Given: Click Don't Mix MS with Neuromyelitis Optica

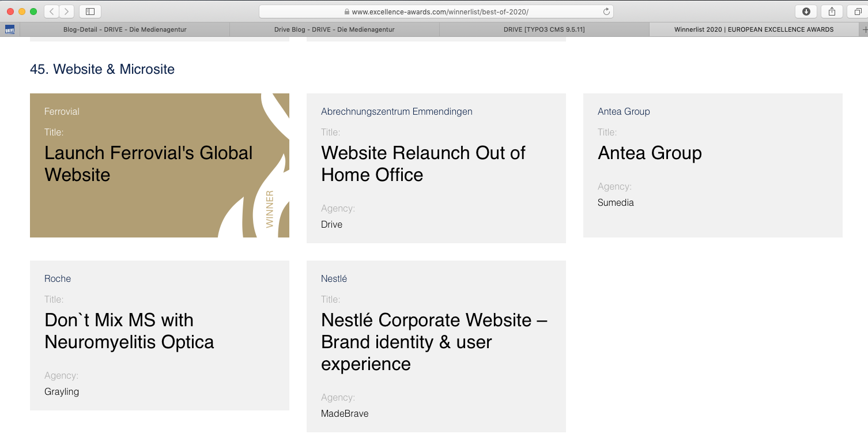Looking at the screenshot, I should [x=129, y=331].
